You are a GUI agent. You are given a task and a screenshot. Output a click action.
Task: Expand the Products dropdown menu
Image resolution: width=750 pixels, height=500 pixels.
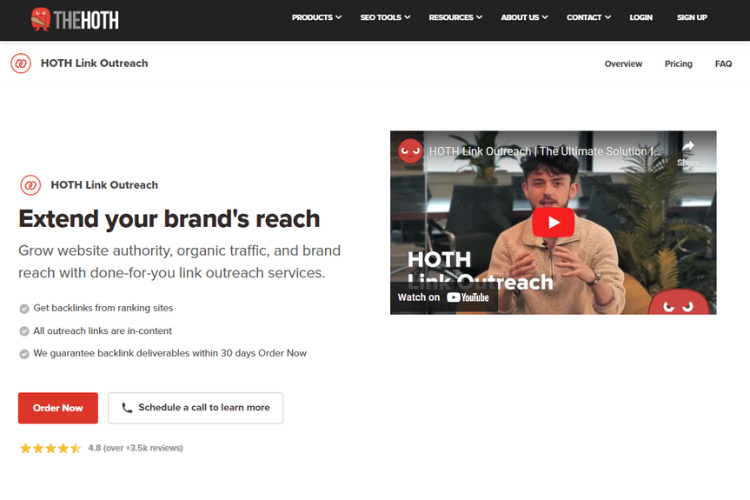(317, 17)
